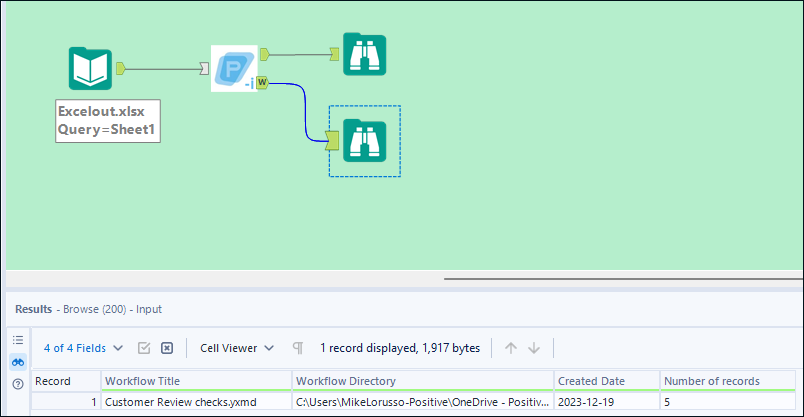
Task: Click the select all fields checkmark icon
Action: point(144,348)
